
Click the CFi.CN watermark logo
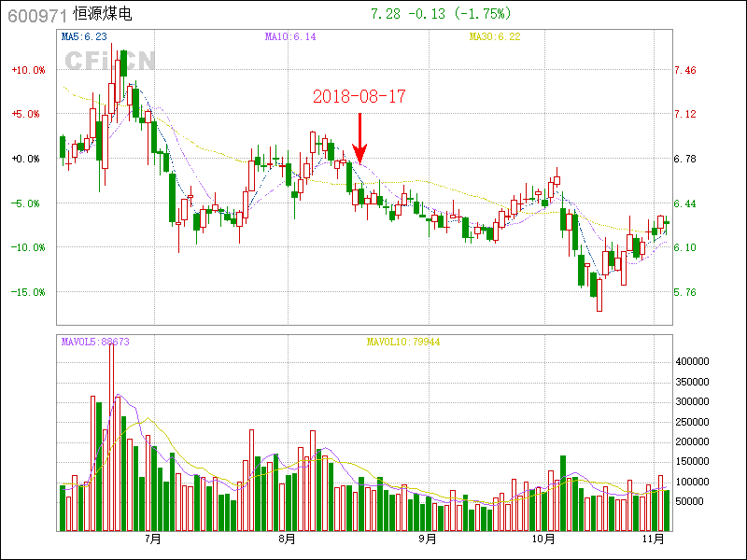tap(110, 61)
